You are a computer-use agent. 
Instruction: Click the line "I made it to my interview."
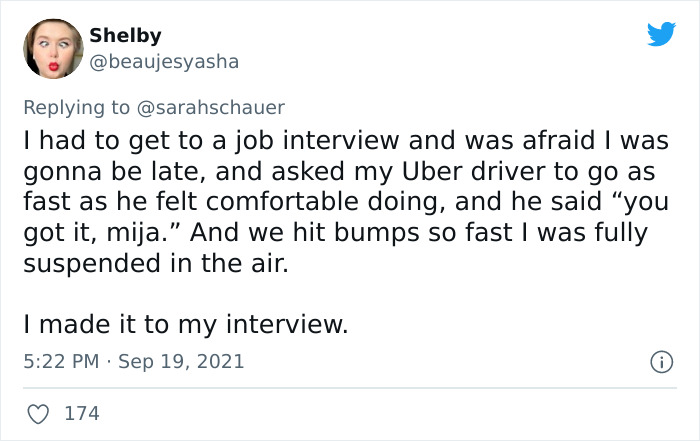click(x=186, y=325)
